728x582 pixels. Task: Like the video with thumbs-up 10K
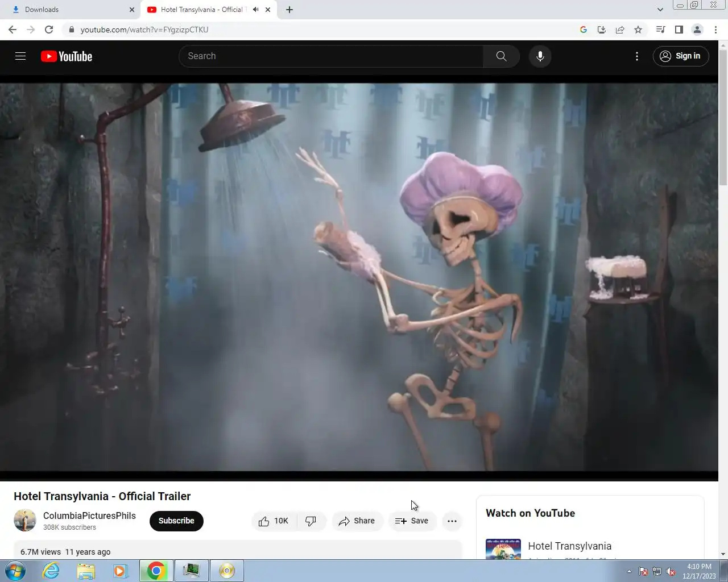pyautogui.click(x=274, y=521)
